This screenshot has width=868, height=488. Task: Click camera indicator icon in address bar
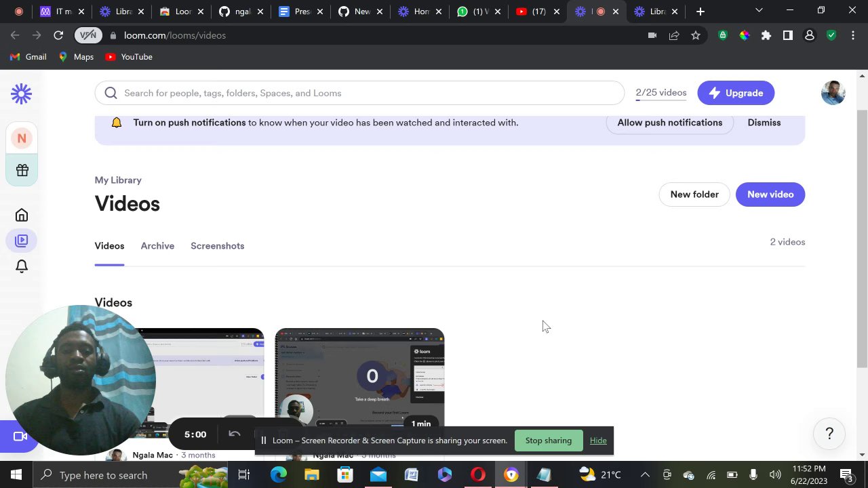coord(652,35)
